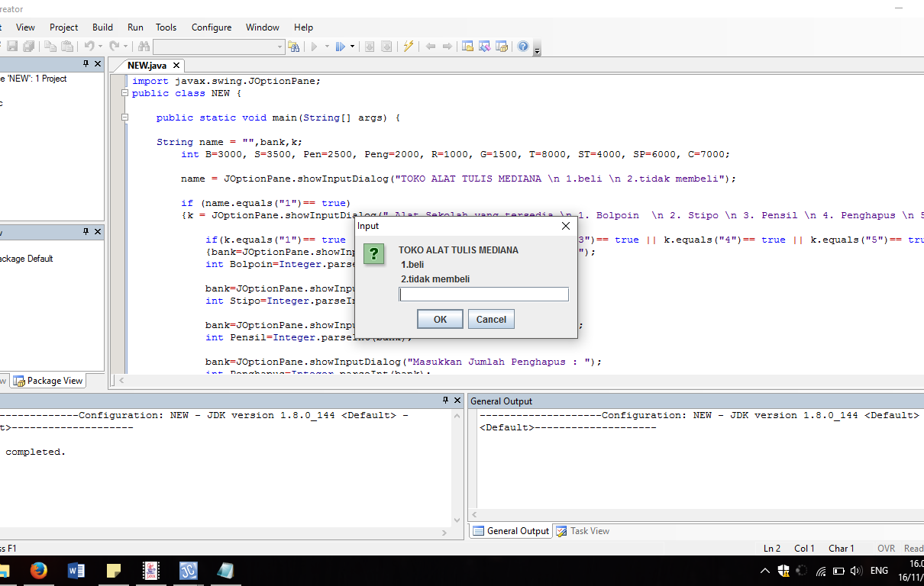This screenshot has width=924, height=586.
Task: Open the Help menu
Action: pos(304,27)
